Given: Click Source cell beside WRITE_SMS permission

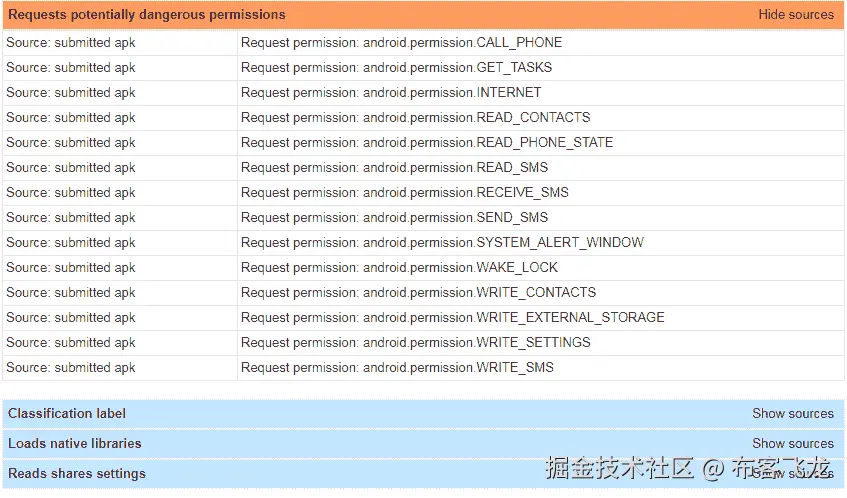Looking at the screenshot, I should (x=71, y=368).
